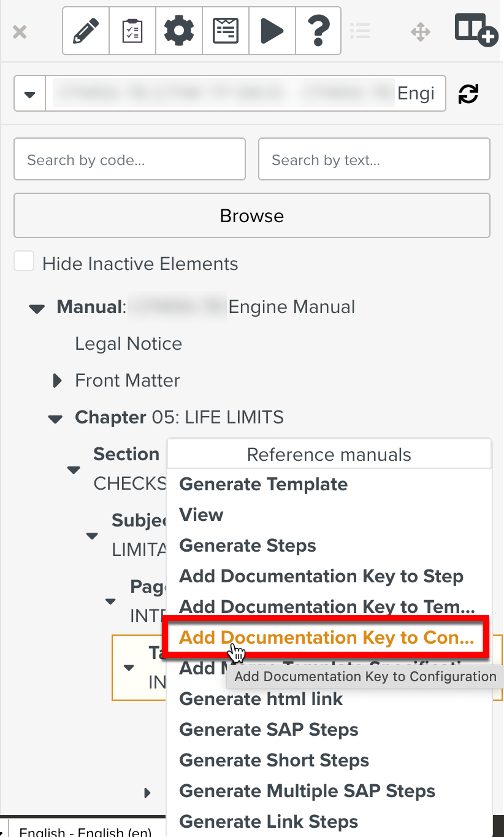Refresh the manual using the circular arrows icon
Viewport: 504px width, 837px height.
(x=468, y=93)
